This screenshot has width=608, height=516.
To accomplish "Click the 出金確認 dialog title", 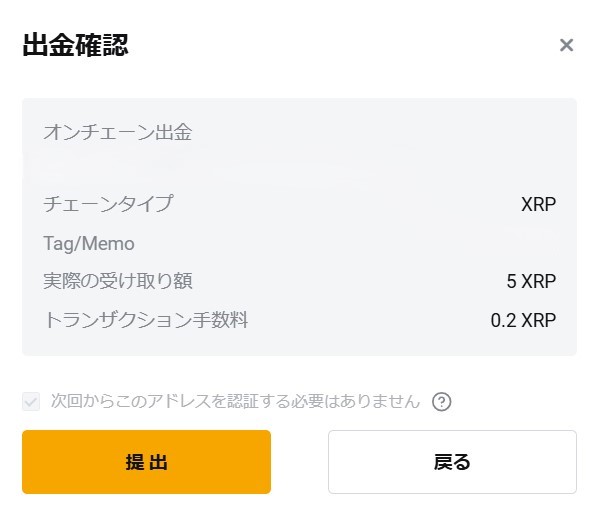I will coord(75,45).
